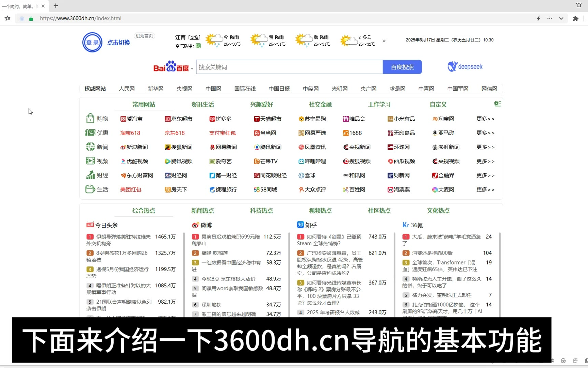The image size is (588, 368).
Task: Expand 更多>> in the 生活 row
Action: [486, 189]
